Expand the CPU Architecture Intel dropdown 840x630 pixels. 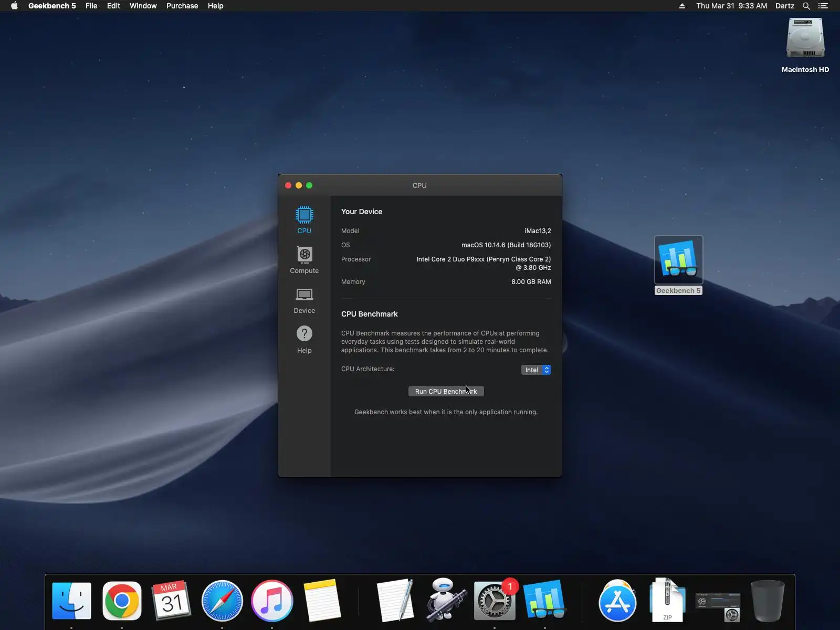536,370
